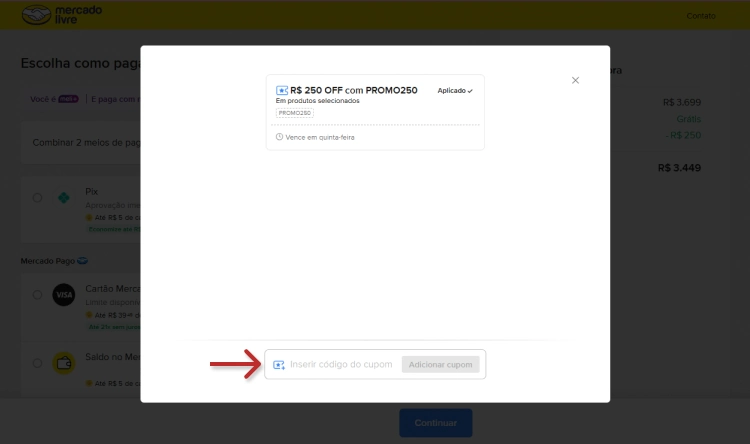
Task: Click the Mercado Pago handshake icon
Action: point(82,261)
